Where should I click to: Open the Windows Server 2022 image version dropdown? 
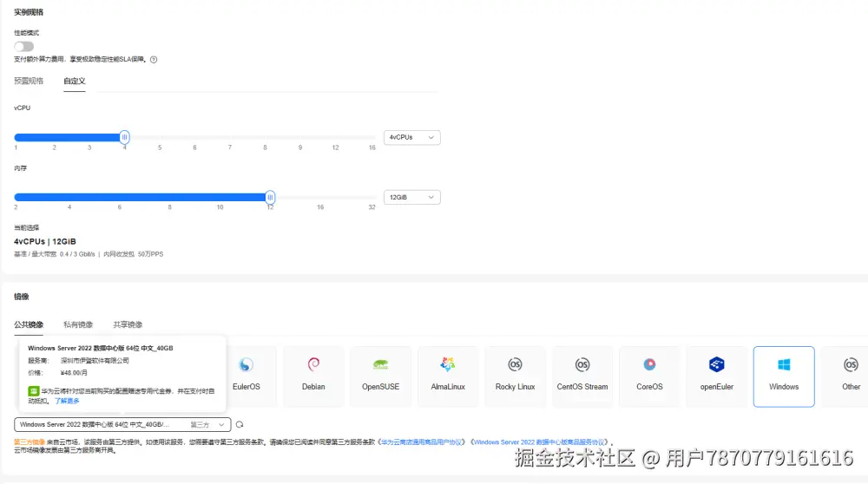122,425
